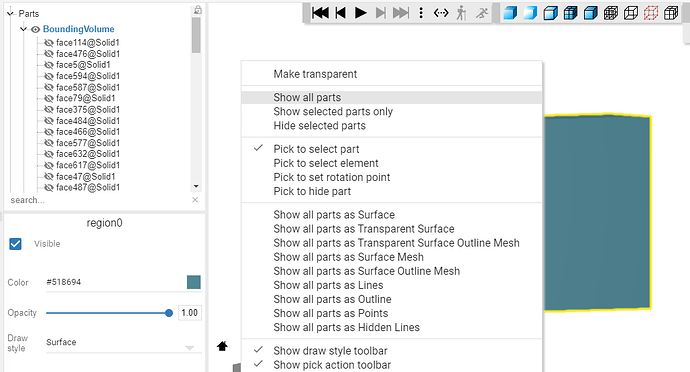Screen dimensions: 690x372
Task: Select tree row face375@Solid1
Action: (88, 110)
